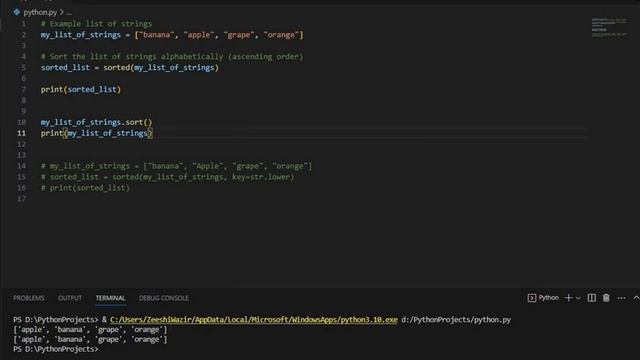
Task: Click line number 11 in the gutter
Action: (x=21, y=133)
